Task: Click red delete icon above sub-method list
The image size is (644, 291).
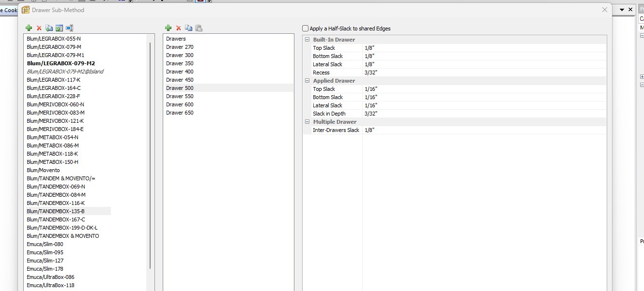Action: [39, 28]
